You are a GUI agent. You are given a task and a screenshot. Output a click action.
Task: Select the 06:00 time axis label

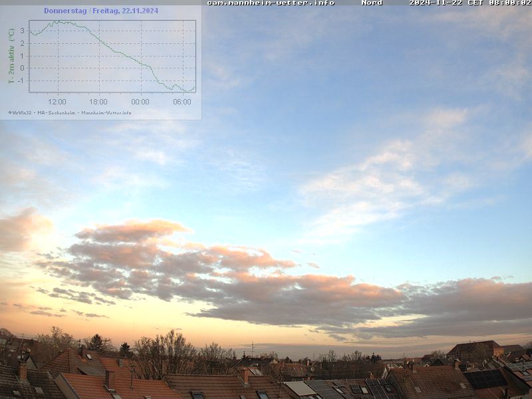[x=182, y=102]
